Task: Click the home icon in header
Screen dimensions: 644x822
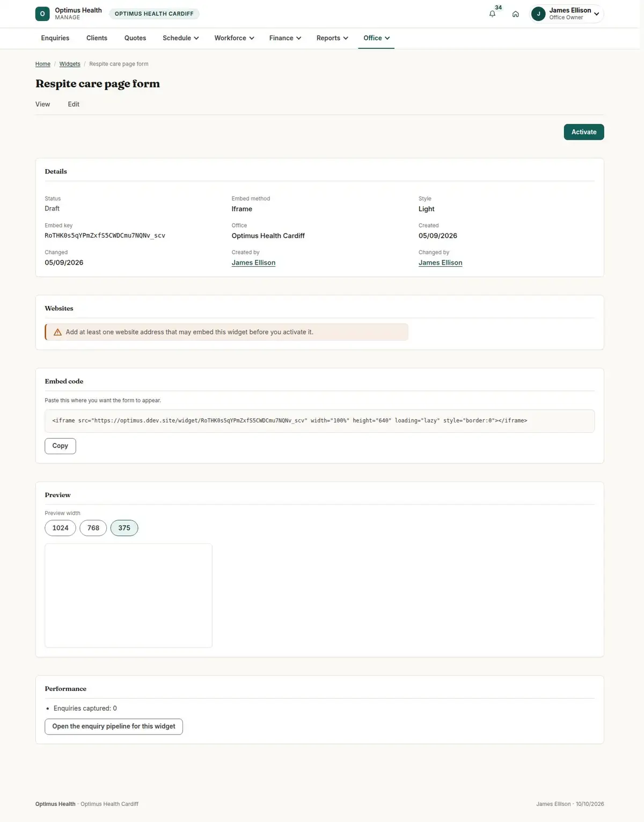Action: point(515,14)
